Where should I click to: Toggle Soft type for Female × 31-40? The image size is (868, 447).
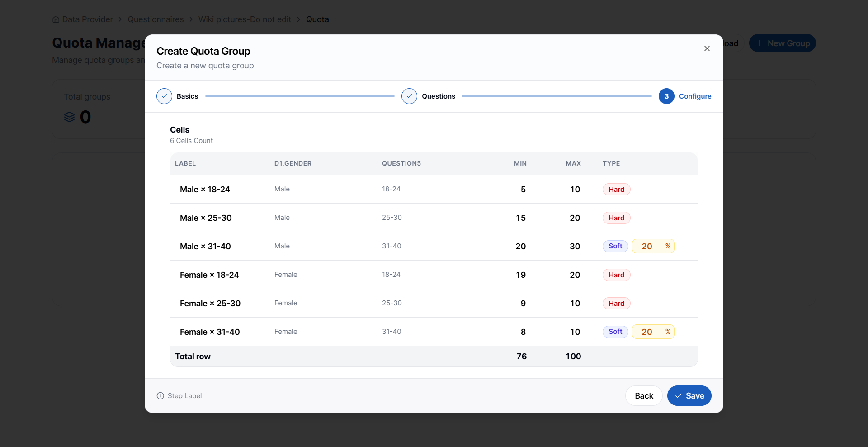615,332
